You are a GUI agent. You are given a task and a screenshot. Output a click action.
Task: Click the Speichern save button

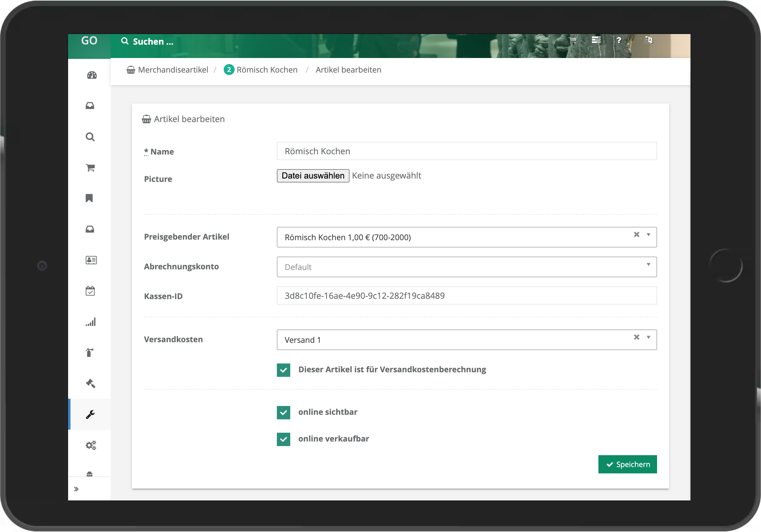point(627,464)
